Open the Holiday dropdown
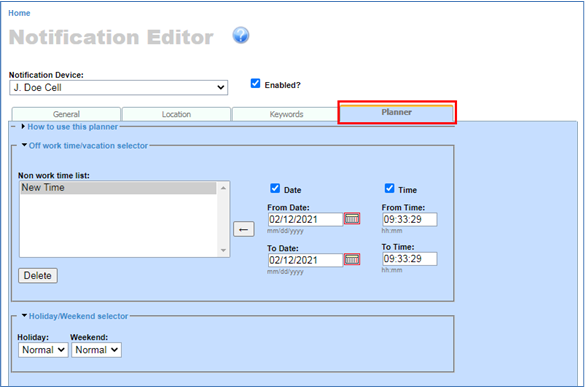 click(x=43, y=350)
